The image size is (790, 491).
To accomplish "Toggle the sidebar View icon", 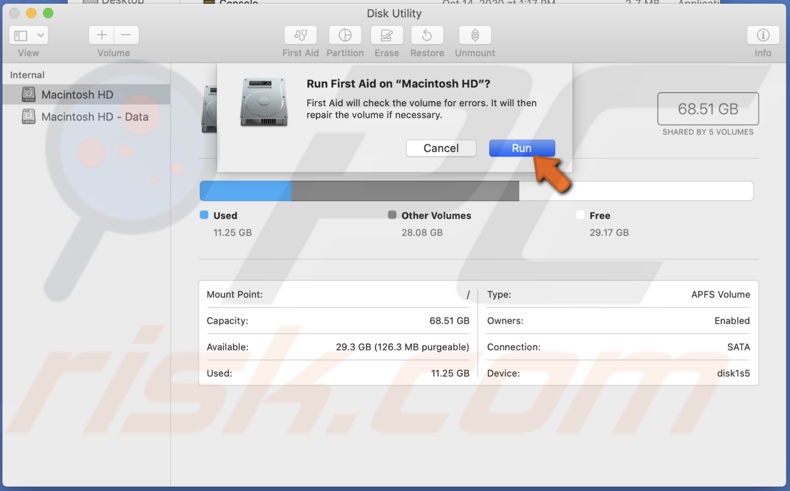I will 21,36.
